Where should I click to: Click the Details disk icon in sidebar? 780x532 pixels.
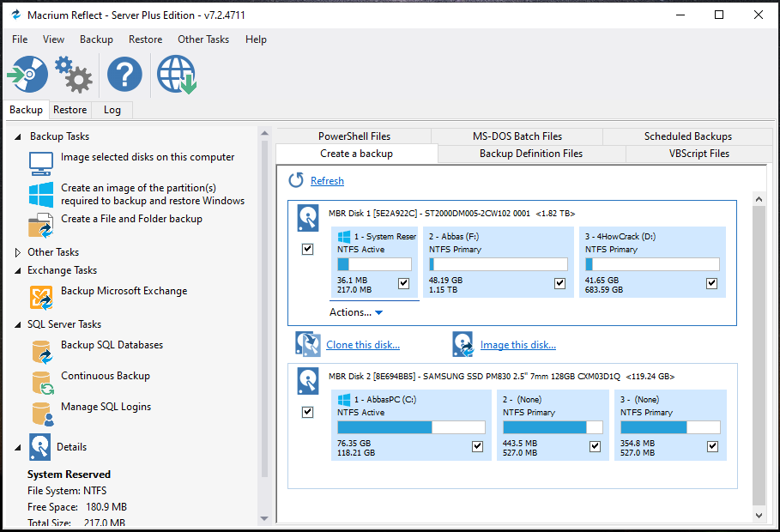[x=39, y=446]
